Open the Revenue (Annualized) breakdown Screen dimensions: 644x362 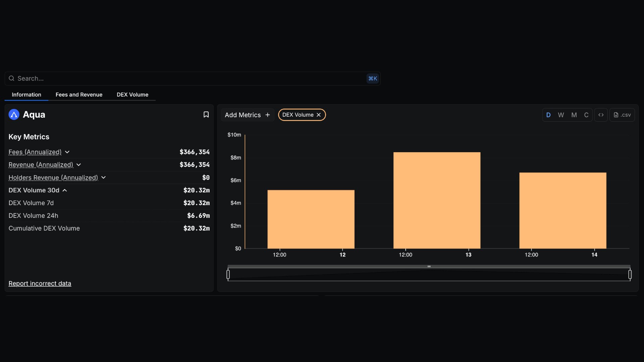78,165
